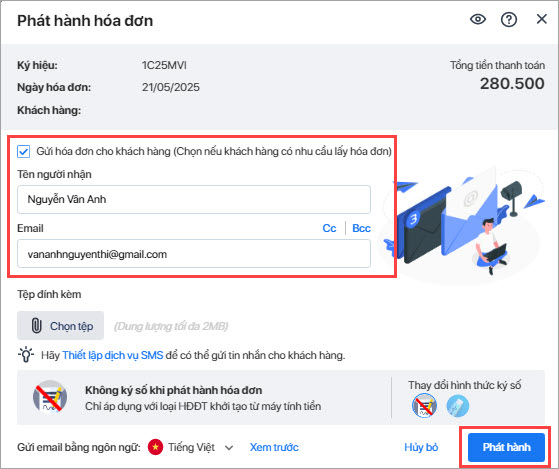
Task: Uncheck Gửi hóa đơn cho khách hàng checkbox
Action: (24, 152)
